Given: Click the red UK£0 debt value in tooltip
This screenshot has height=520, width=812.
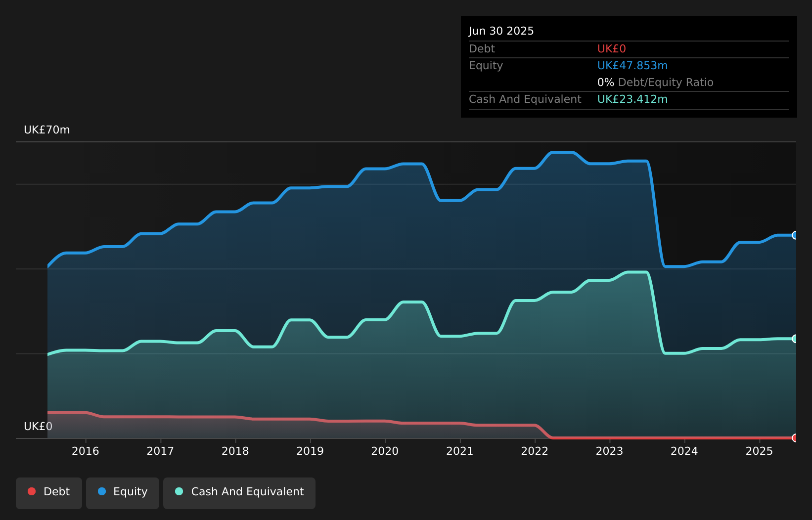Looking at the screenshot, I should pos(612,49).
